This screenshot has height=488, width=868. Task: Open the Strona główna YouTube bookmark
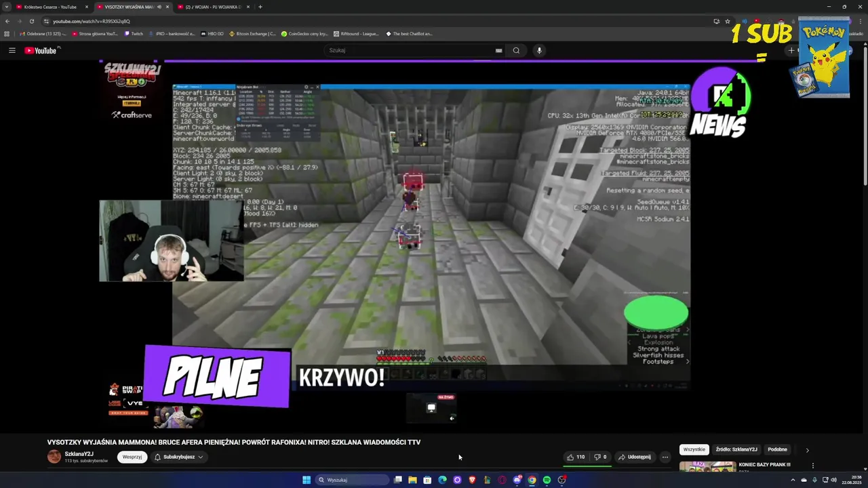click(95, 33)
